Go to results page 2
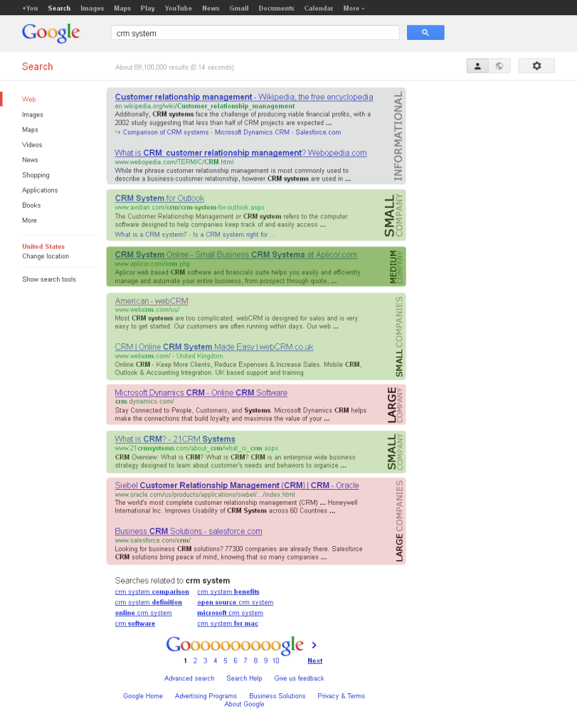Viewport: 577px width, 728px height. tap(195, 660)
